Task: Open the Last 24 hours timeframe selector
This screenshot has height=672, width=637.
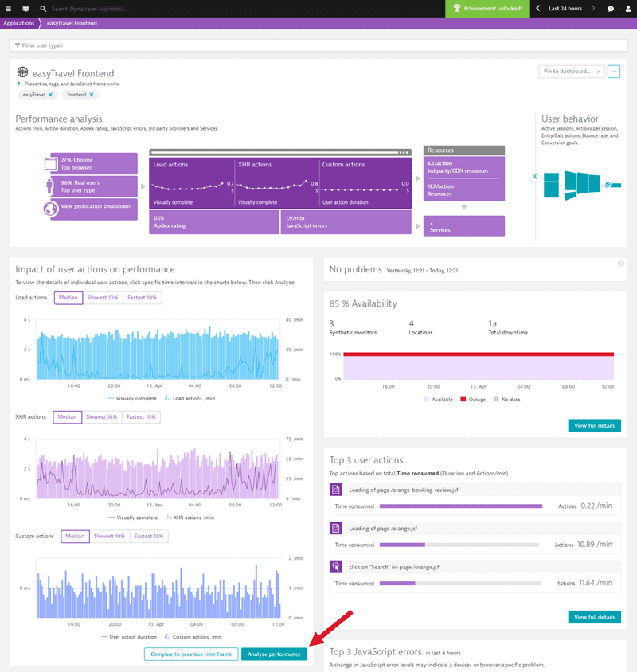Action: 565,7
